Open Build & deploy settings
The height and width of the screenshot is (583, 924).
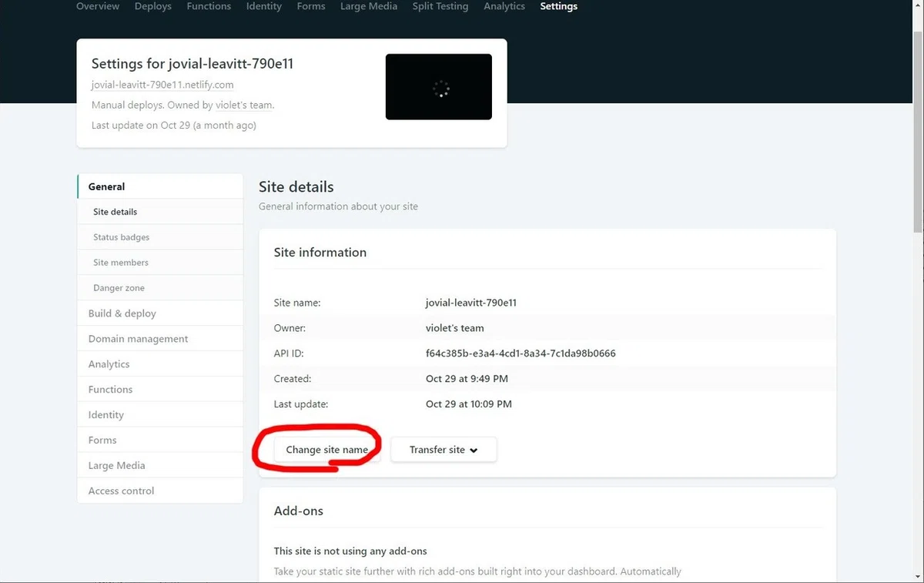(x=160, y=313)
